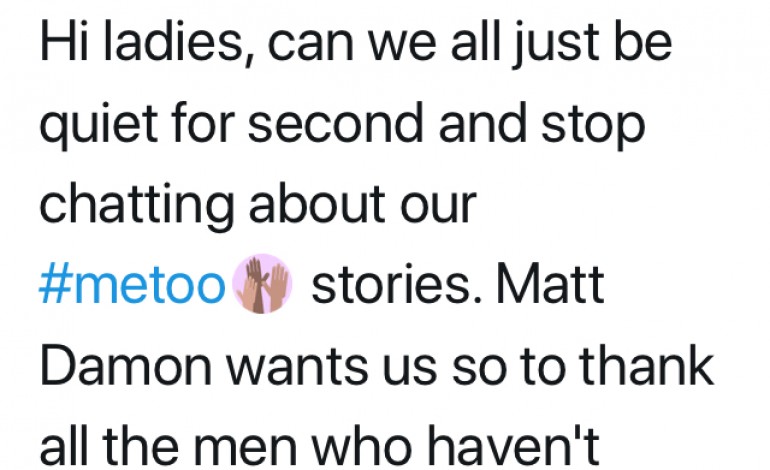The height and width of the screenshot is (470, 770).
Task: Click the word "can" in the first line
Action: pos(310,46)
